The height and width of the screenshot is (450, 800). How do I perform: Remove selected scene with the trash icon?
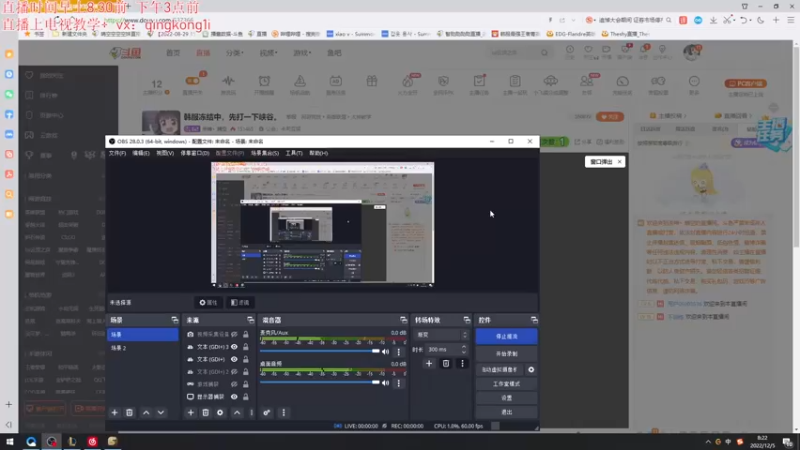(x=129, y=412)
